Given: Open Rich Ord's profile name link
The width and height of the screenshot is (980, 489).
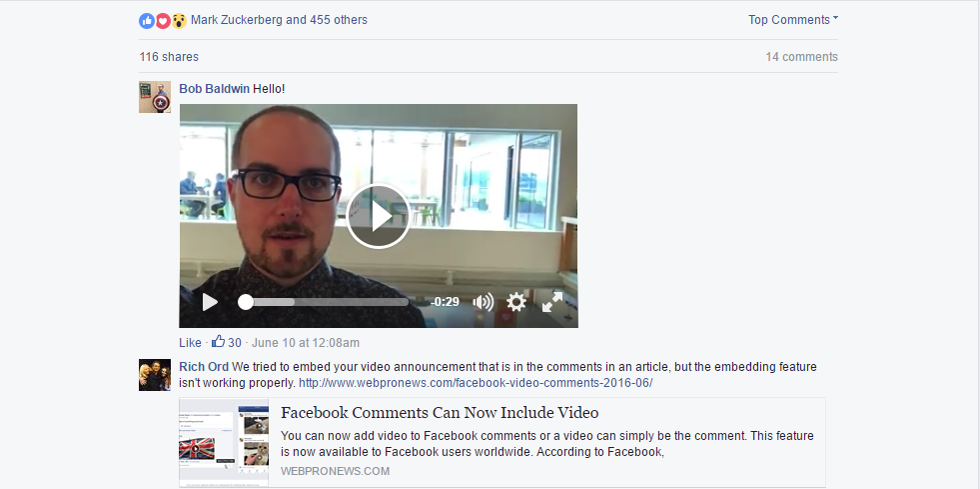Looking at the screenshot, I should 204,366.
